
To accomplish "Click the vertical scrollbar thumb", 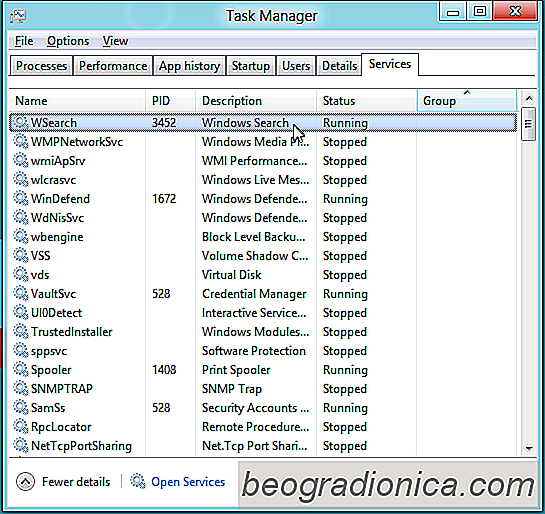I will tap(528, 124).
